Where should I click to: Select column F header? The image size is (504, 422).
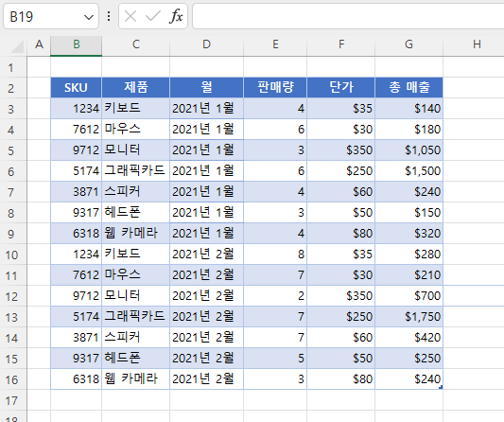341,45
